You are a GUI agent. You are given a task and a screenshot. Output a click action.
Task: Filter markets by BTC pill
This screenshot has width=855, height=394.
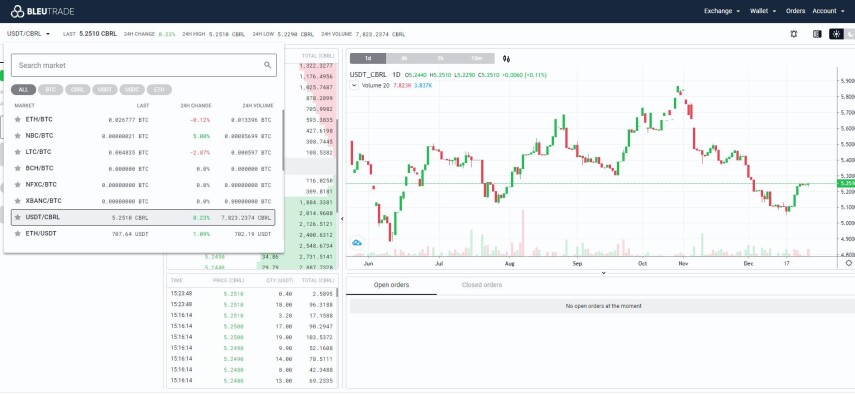tap(51, 90)
